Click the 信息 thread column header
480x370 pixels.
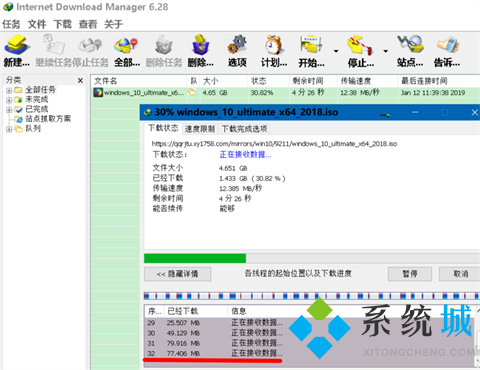(x=239, y=311)
